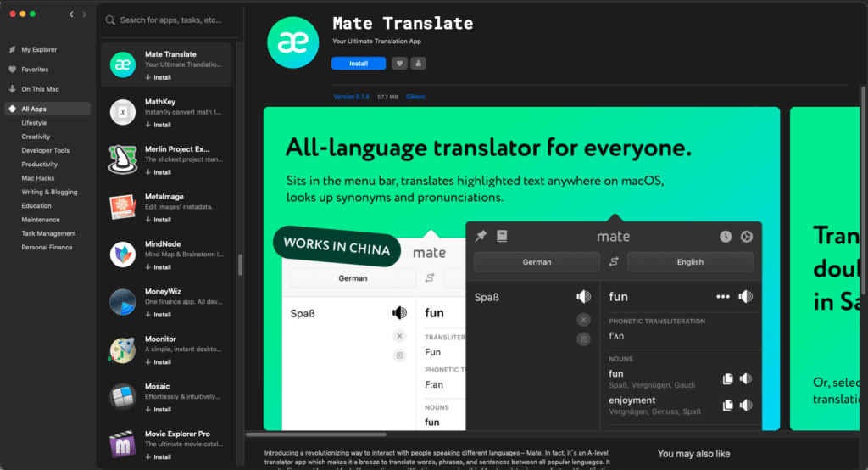Add Mate Translate to favorites heart
Viewport: 868px width, 470px height.
pyautogui.click(x=400, y=64)
